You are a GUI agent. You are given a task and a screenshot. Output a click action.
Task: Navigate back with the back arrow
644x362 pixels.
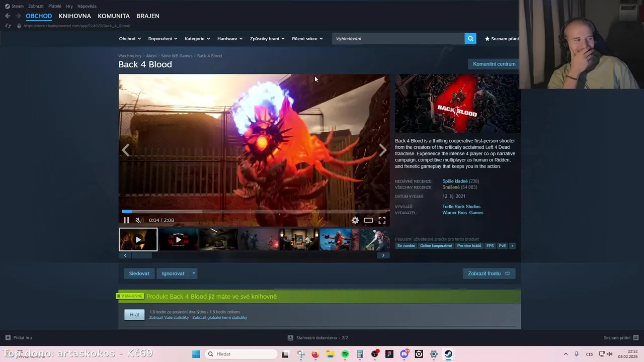(8, 16)
